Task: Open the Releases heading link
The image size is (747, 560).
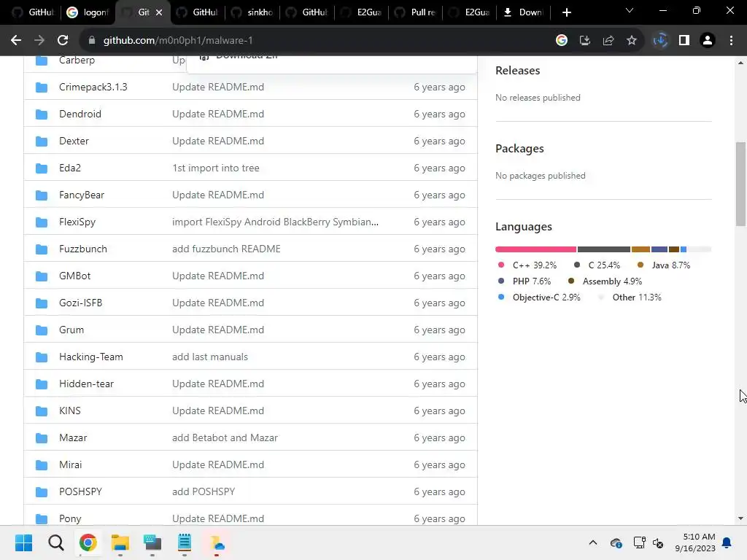Action: [517, 71]
